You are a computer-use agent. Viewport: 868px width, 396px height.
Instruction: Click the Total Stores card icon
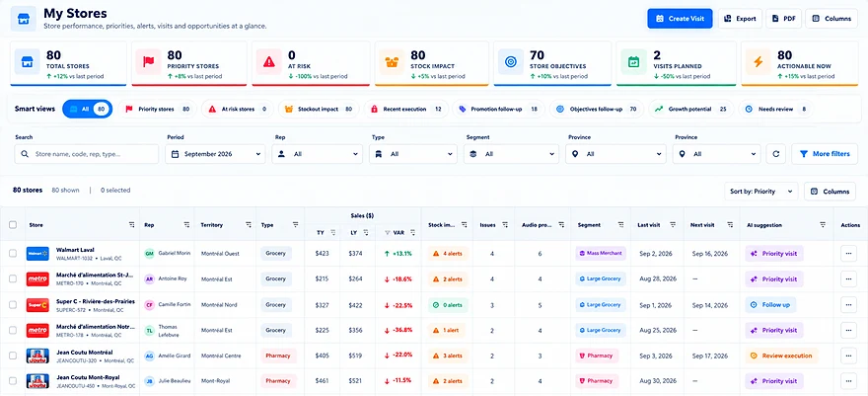[27, 61]
